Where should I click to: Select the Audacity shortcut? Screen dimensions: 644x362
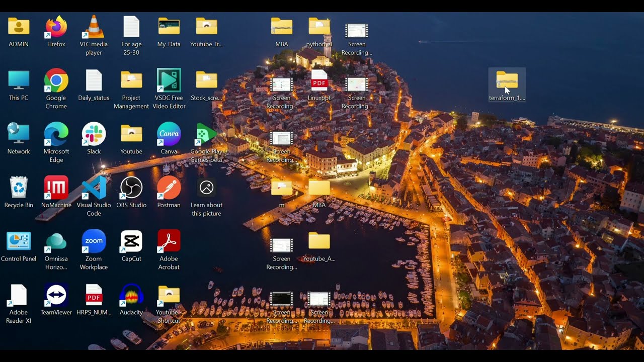[x=131, y=300]
